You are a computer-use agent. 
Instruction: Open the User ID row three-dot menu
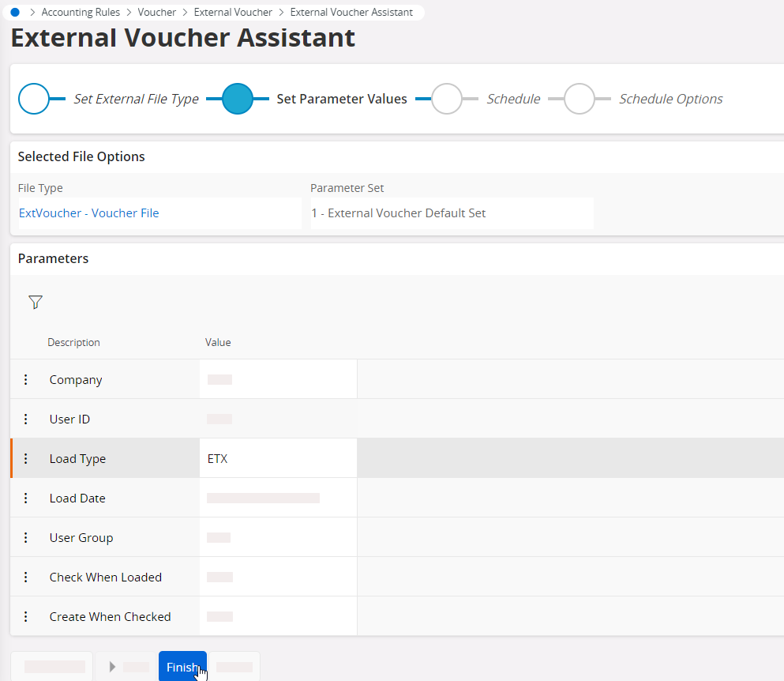click(x=25, y=420)
